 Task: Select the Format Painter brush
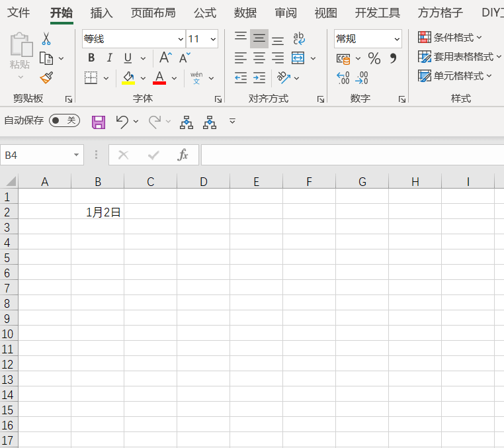[46, 78]
